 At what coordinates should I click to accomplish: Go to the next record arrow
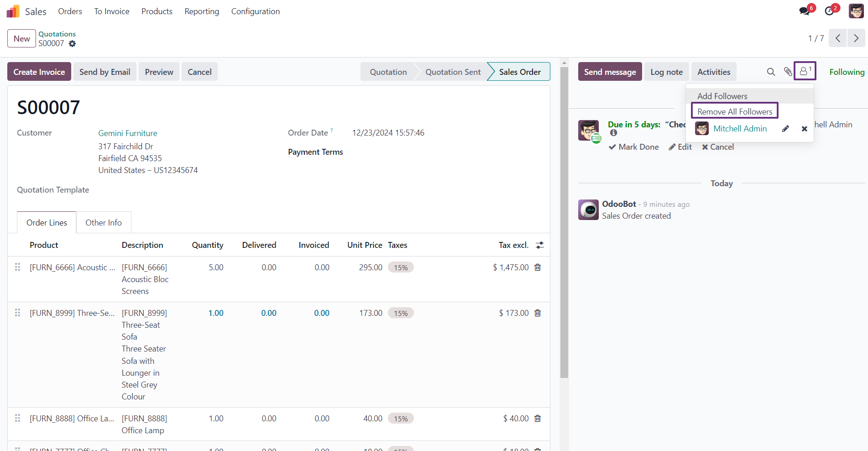(x=856, y=38)
